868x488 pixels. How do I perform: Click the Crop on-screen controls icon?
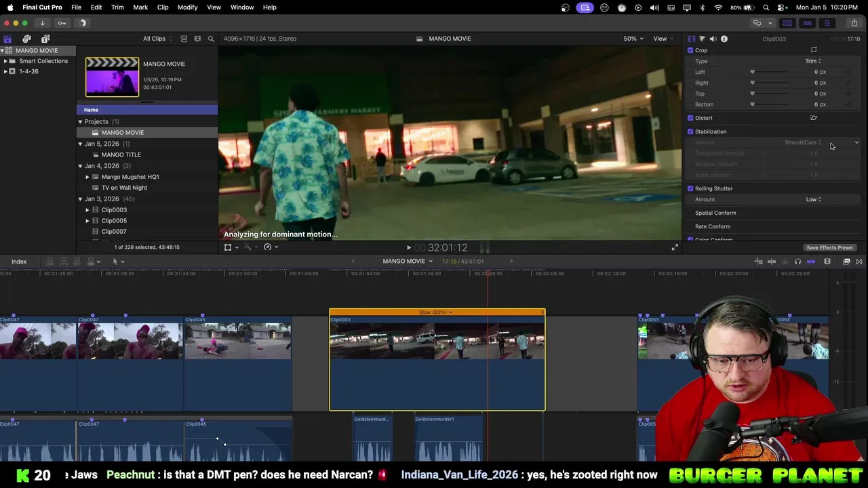coord(814,50)
